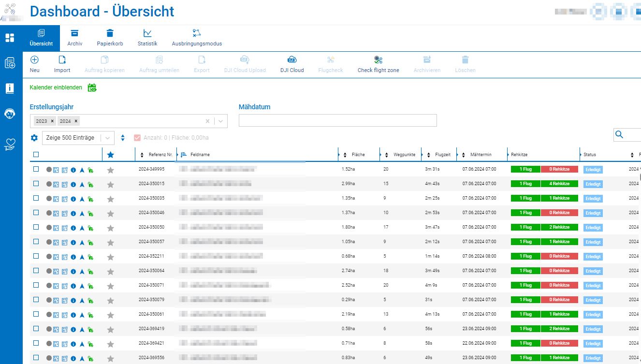The width and height of the screenshot is (641, 364).
Task: Check the box for row 2024-369419
Action: [x=36, y=329]
